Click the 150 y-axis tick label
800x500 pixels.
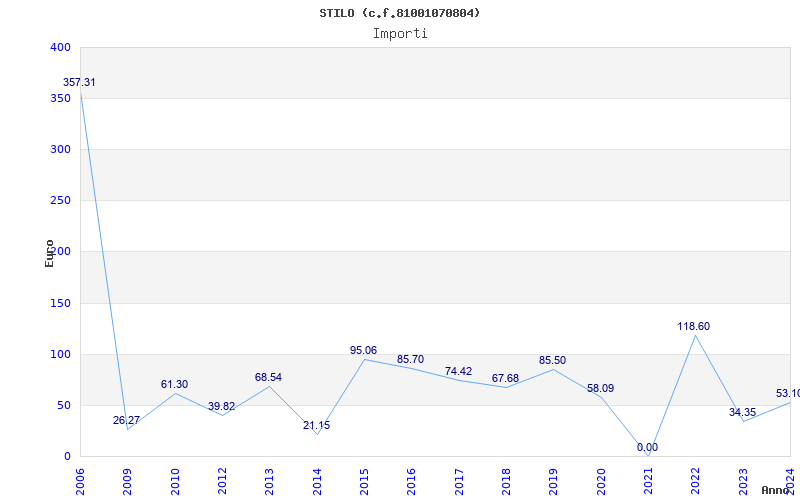(x=60, y=304)
